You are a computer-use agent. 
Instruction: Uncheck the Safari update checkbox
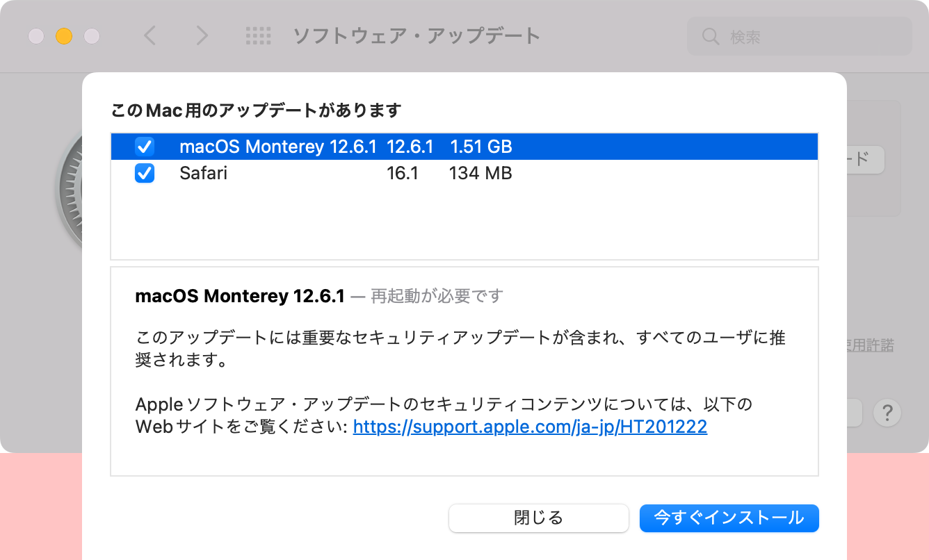coord(145,173)
